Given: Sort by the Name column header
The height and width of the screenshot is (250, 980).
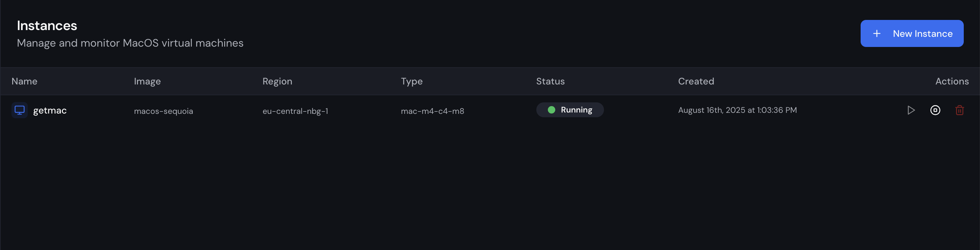Looking at the screenshot, I should click(x=24, y=81).
